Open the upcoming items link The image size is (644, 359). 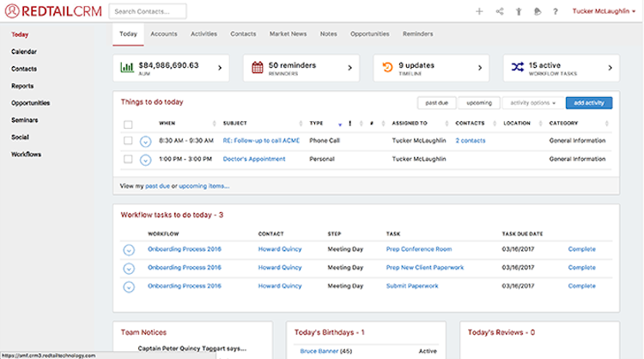tap(204, 186)
